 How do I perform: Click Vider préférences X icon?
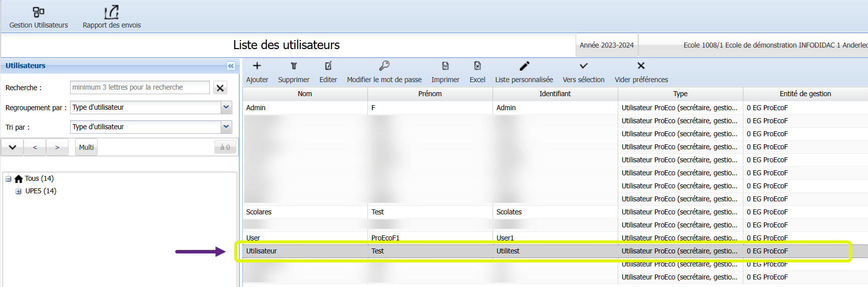tap(641, 66)
